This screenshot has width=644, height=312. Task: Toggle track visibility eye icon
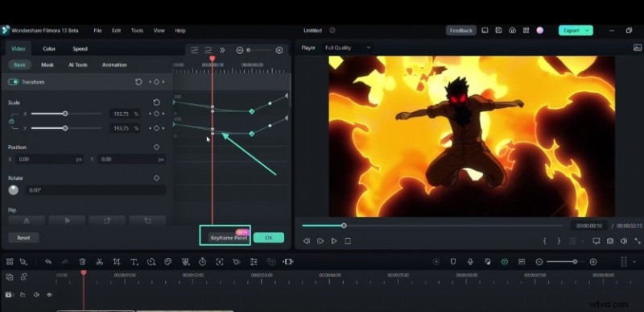(49, 295)
